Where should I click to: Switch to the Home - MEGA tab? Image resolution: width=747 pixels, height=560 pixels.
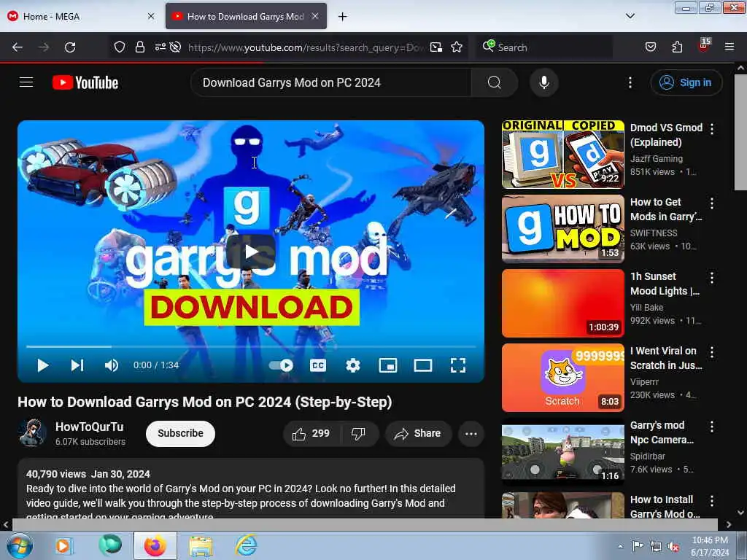(x=81, y=16)
